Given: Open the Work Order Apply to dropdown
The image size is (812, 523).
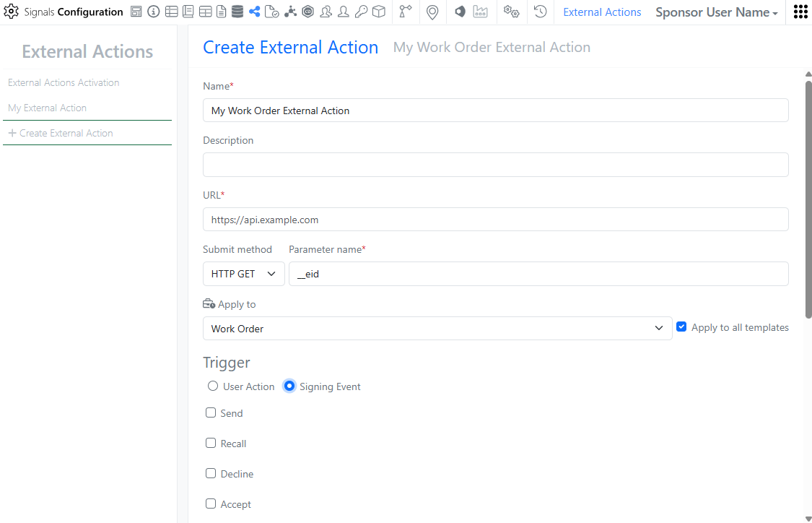Looking at the screenshot, I should pyautogui.click(x=437, y=329).
